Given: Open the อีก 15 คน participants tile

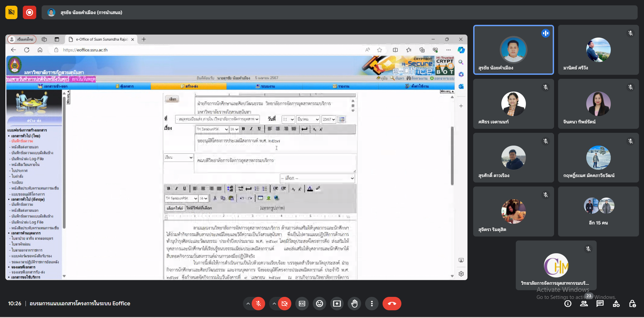Looking at the screenshot, I should (x=598, y=211).
